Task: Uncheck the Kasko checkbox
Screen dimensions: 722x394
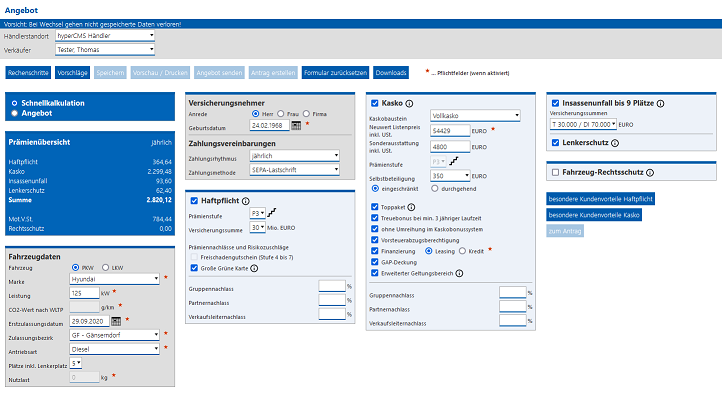Action: click(375, 103)
